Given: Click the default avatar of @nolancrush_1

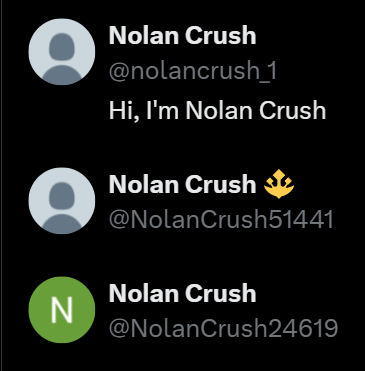Looking at the screenshot, I should click(x=62, y=52).
